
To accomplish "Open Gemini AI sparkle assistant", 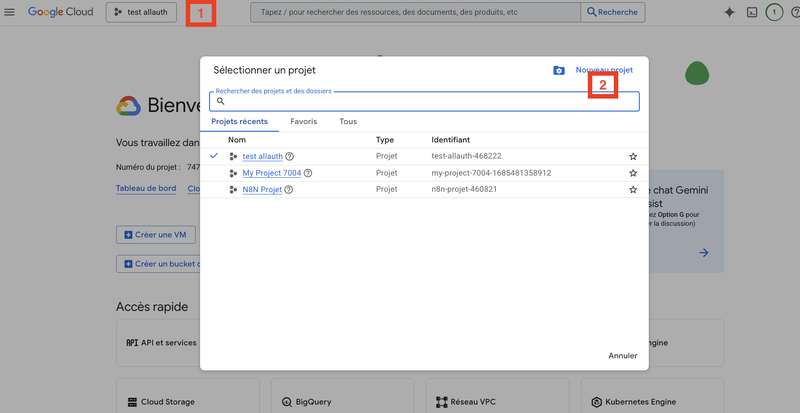I will [730, 12].
